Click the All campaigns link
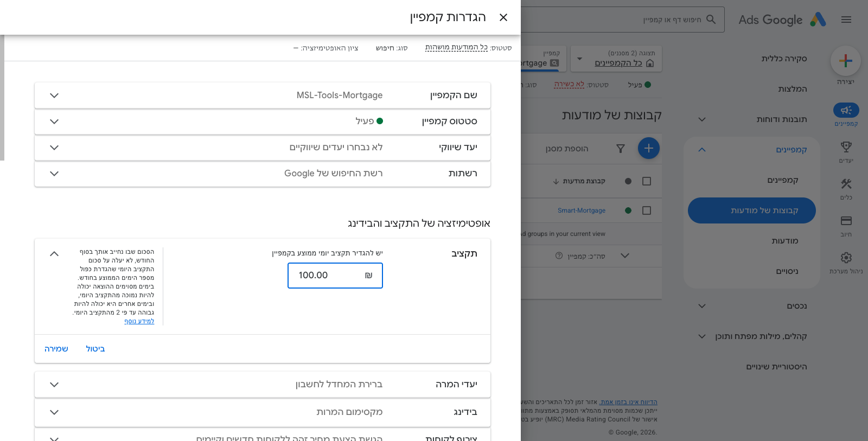The height and width of the screenshot is (441, 868). [x=618, y=63]
